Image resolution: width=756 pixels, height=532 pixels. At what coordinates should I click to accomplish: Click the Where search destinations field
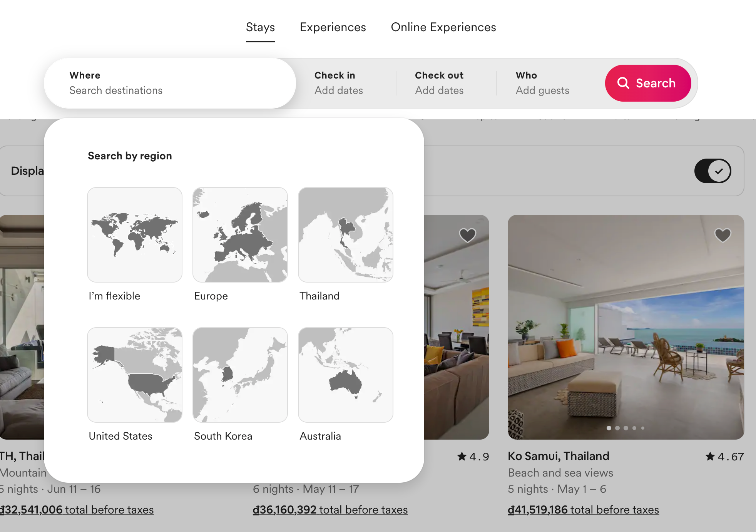pyautogui.click(x=170, y=83)
